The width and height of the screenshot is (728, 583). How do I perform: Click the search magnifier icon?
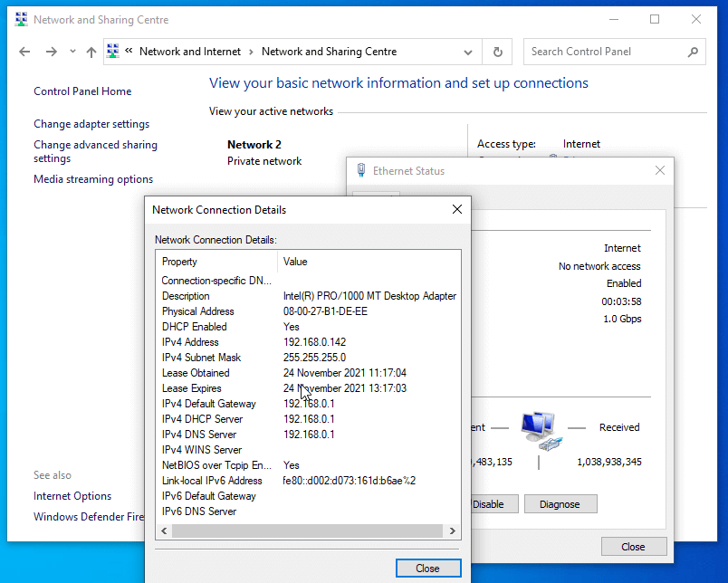693,53
